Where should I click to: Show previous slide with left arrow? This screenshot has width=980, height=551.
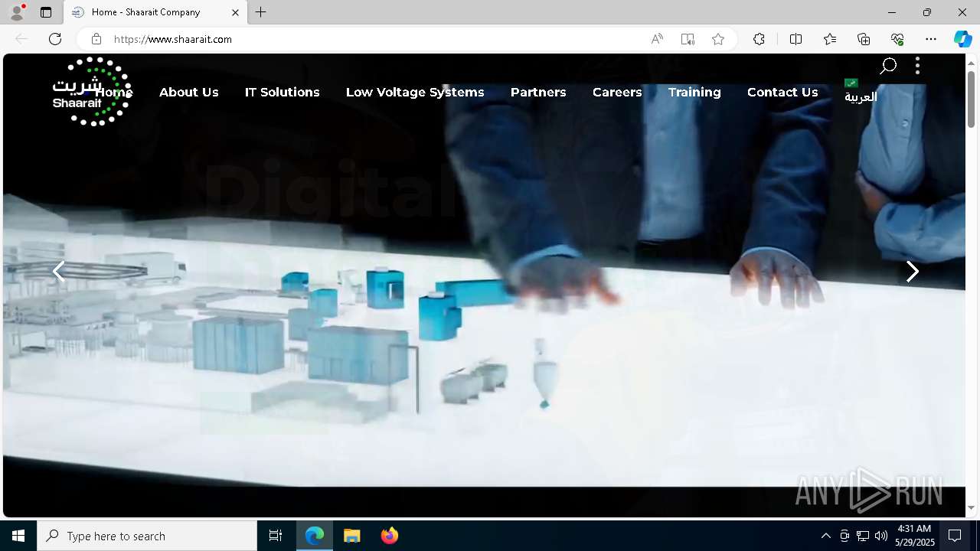[x=58, y=271]
